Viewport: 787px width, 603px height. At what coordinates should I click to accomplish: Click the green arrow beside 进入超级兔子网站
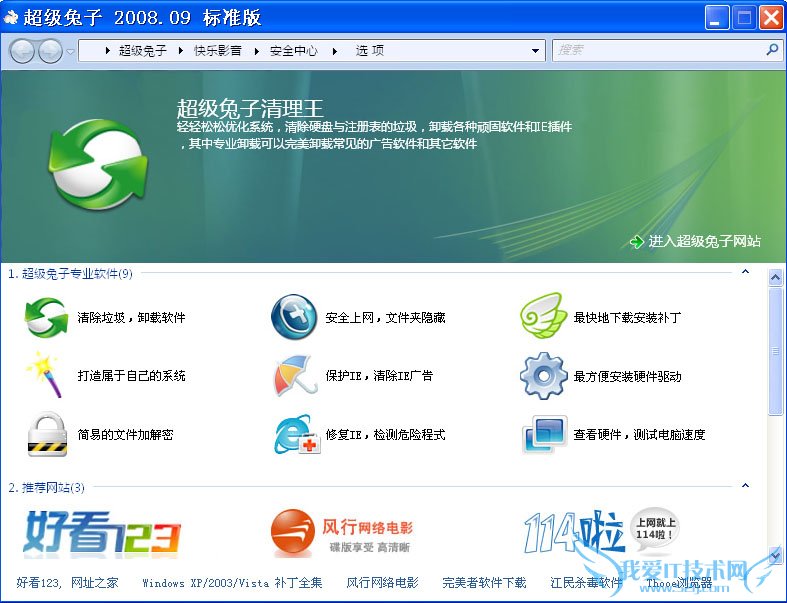636,242
